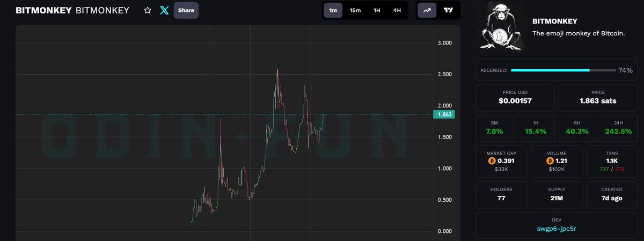Click the Price USD value $0.00157
This screenshot has height=241, width=644.
516,101
